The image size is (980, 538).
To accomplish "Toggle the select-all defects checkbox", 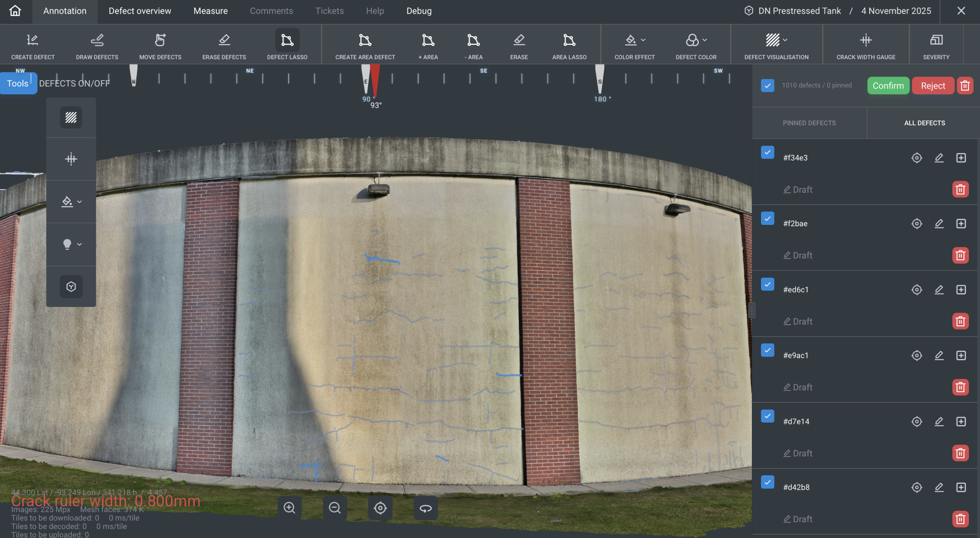I will tap(768, 86).
